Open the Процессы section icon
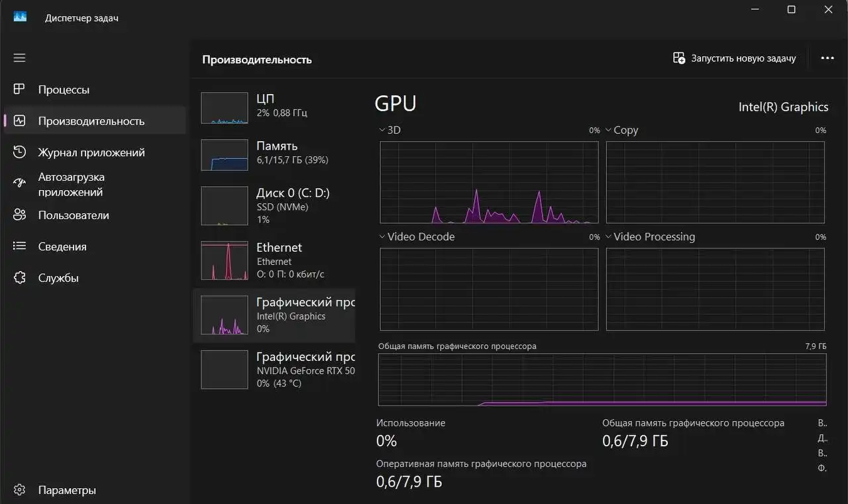This screenshot has width=848, height=504. [x=19, y=89]
